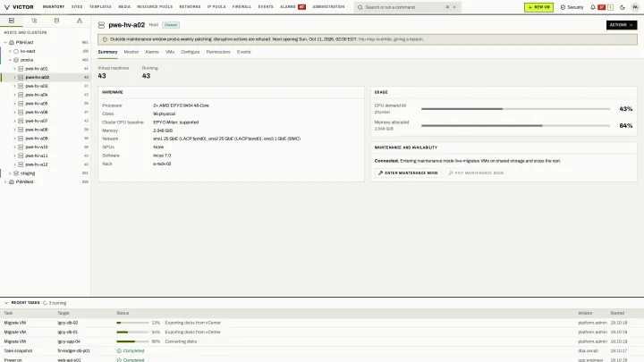Click the New VM button
This screenshot has height=362, width=644.
[538, 7]
